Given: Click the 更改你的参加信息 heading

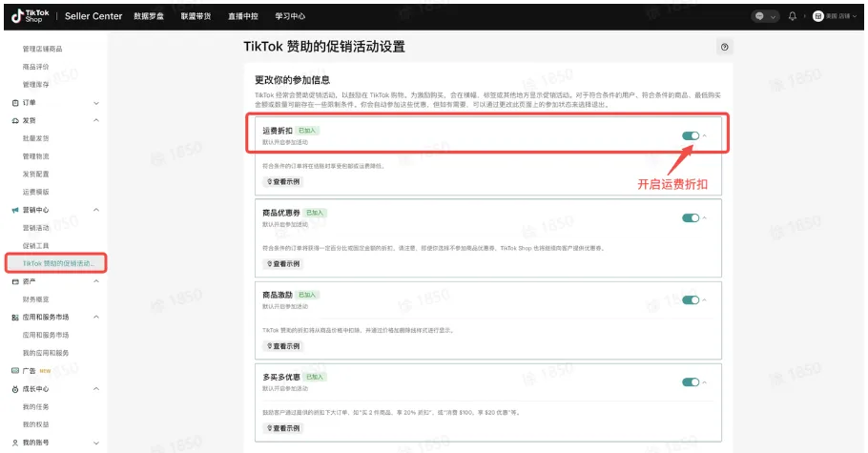Looking at the screenshot, I should coord(292,80).
